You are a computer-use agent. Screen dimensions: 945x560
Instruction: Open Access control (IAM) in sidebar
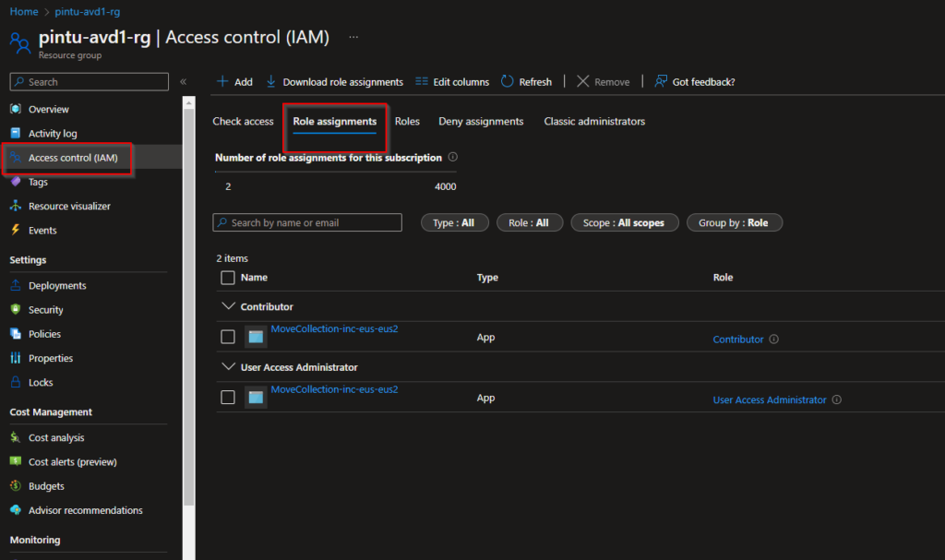(x=91, y=158)
